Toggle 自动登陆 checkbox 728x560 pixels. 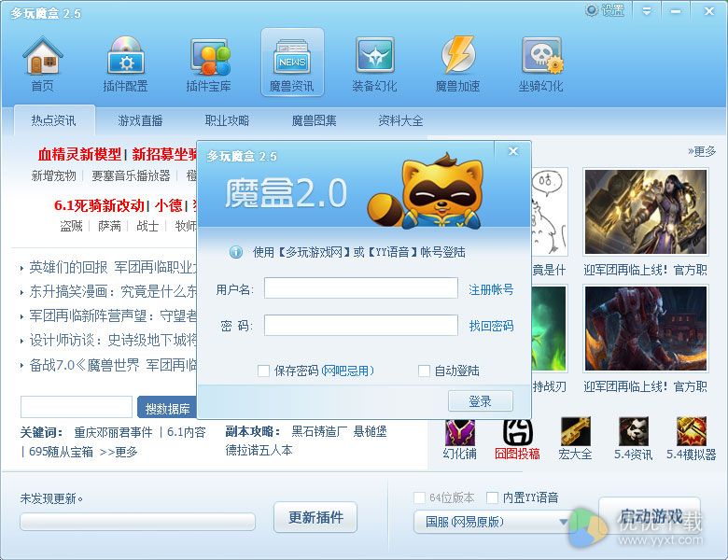[424, 371]
